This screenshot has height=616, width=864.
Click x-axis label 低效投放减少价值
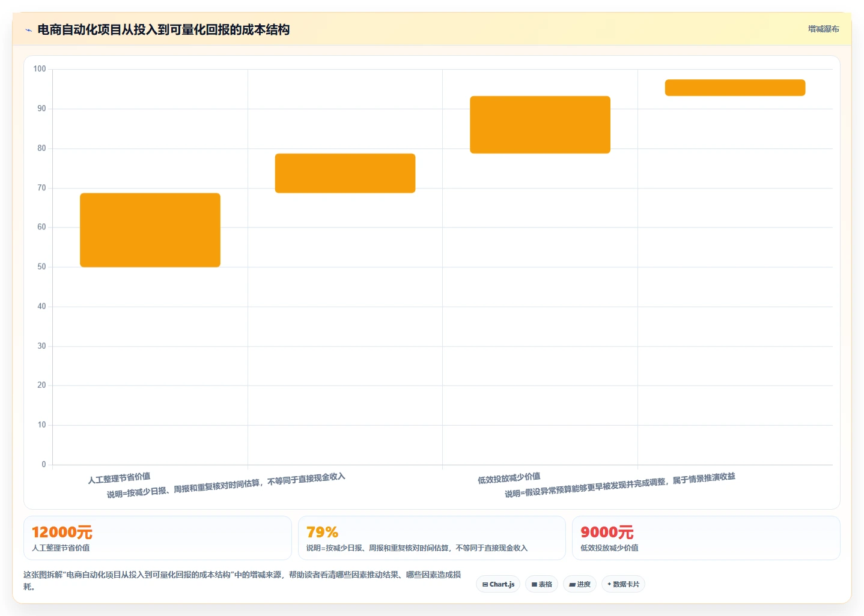(509, 478)
